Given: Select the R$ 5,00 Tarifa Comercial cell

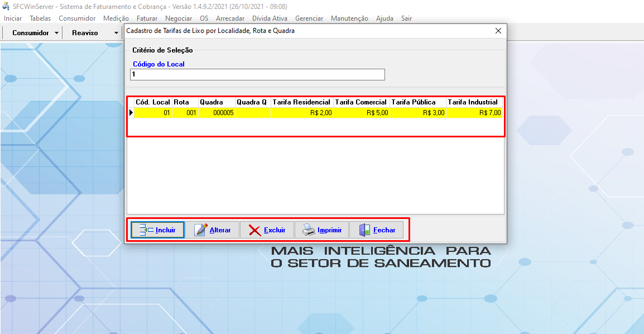Looking at the screenshot, I should click(361, 113).
